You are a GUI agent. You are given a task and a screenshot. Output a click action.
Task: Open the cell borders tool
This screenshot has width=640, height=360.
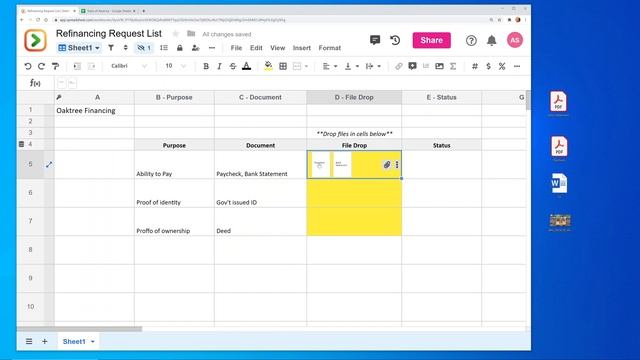[283, 66]
